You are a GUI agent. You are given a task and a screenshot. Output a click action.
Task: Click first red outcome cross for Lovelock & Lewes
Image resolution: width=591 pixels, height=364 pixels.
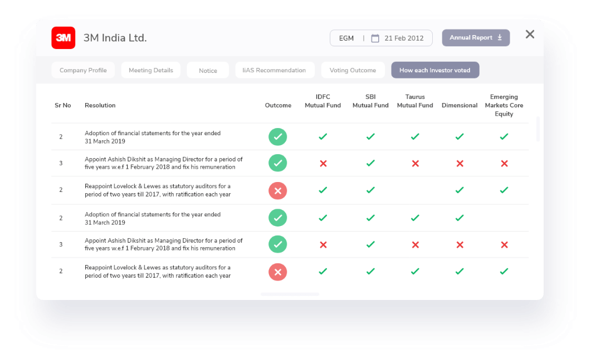[277, 190]
